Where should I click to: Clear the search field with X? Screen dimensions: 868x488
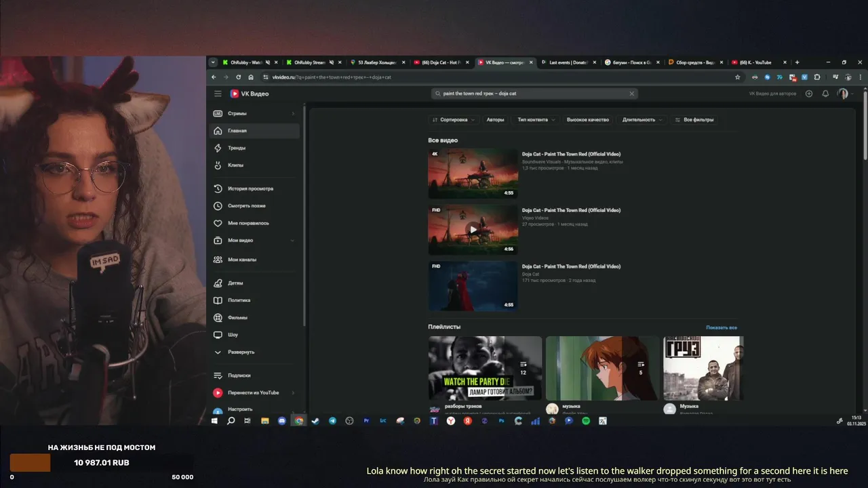[x=631, y=94]
